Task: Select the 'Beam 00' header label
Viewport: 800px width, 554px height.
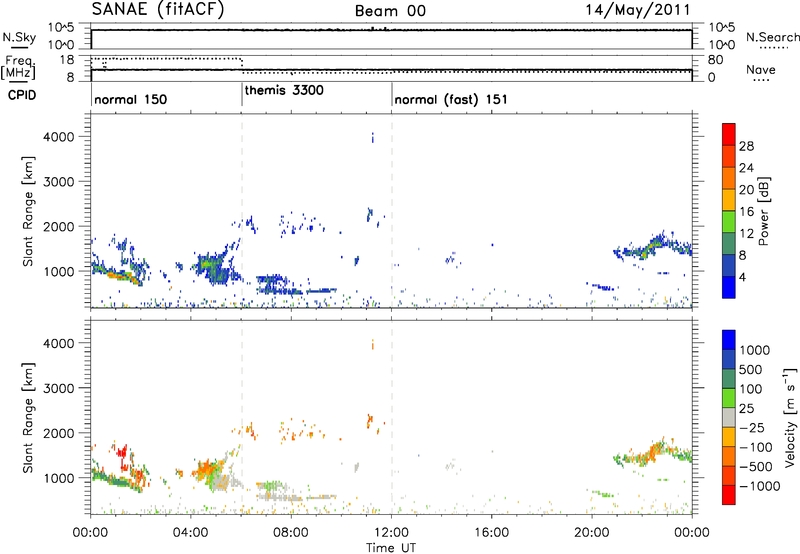Action: point(390,11)
